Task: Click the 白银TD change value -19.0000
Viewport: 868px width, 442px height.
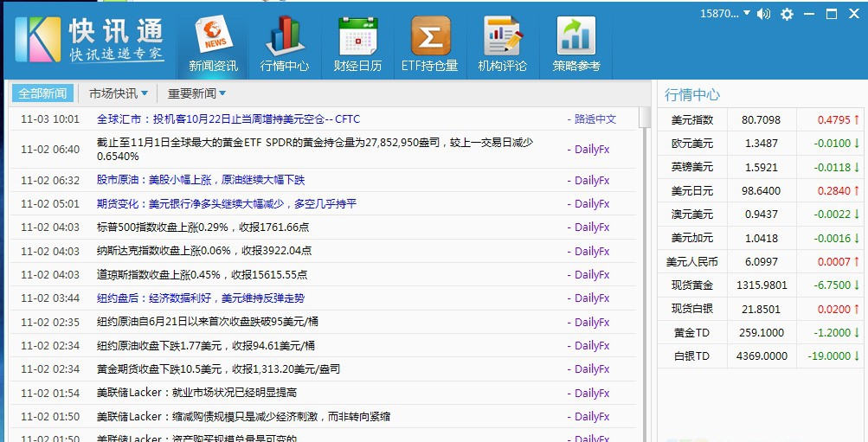Action: [829, 356]
